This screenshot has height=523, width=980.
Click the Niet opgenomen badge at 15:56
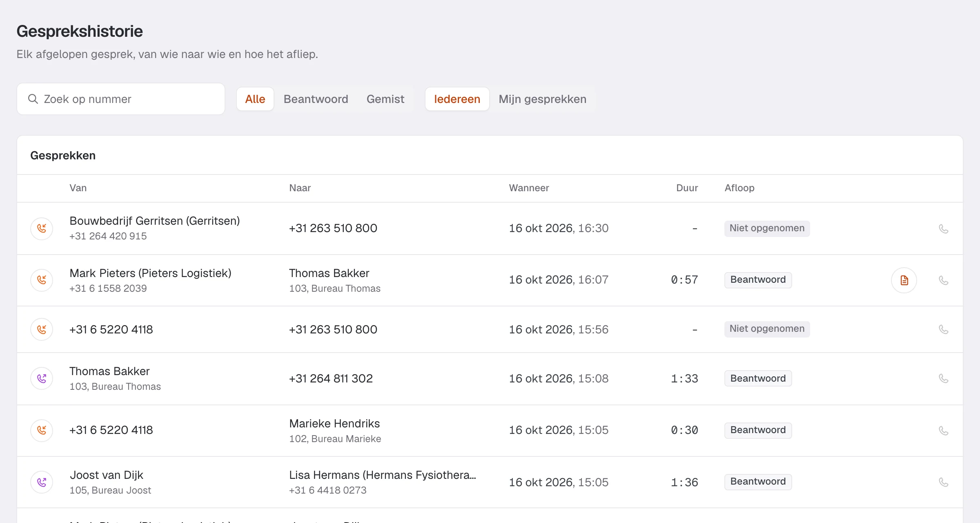pyautogui.click(x=767, y=329)
